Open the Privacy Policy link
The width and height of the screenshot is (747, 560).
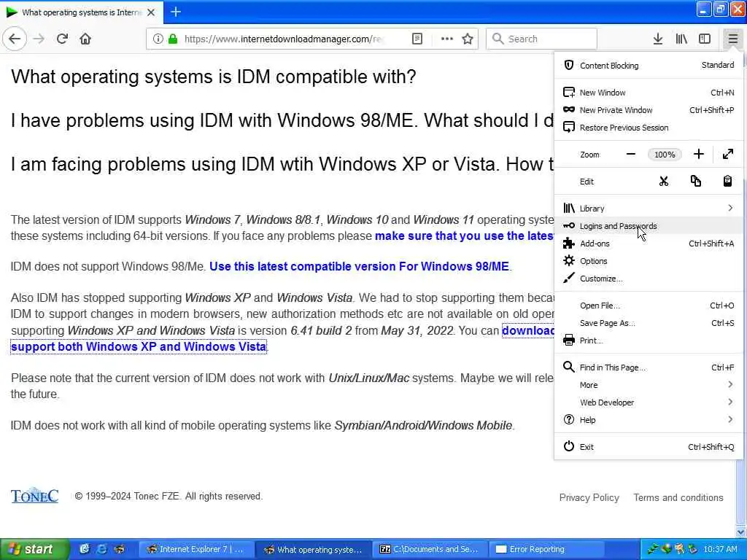click(589, 497)
